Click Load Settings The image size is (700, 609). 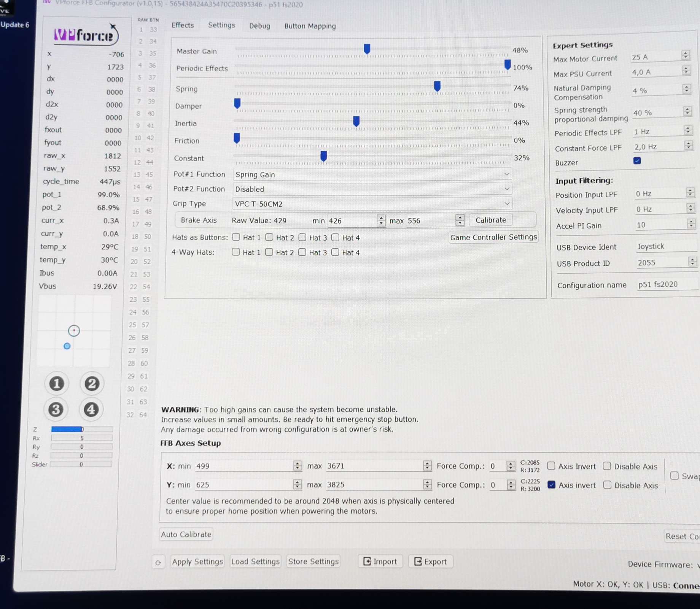tap(256, 561)
